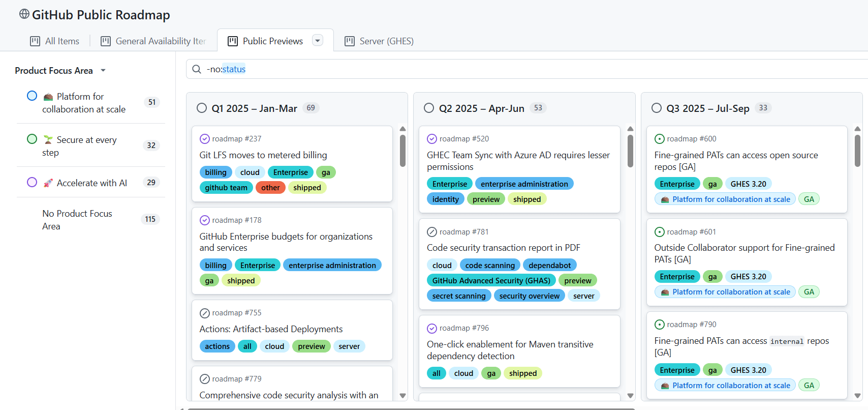
Task: Click the status icon of roadmap #781
Action: click(x=432, y=232)
